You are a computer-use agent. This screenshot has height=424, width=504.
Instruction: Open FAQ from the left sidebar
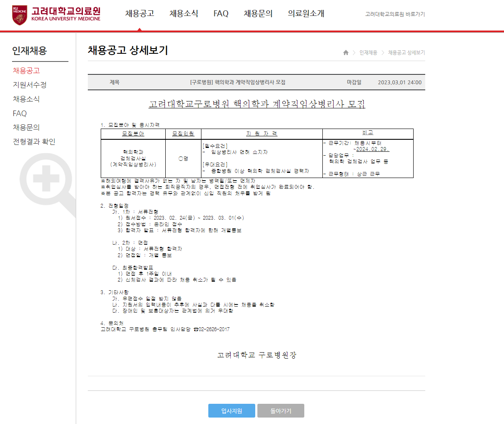[20, 114]
